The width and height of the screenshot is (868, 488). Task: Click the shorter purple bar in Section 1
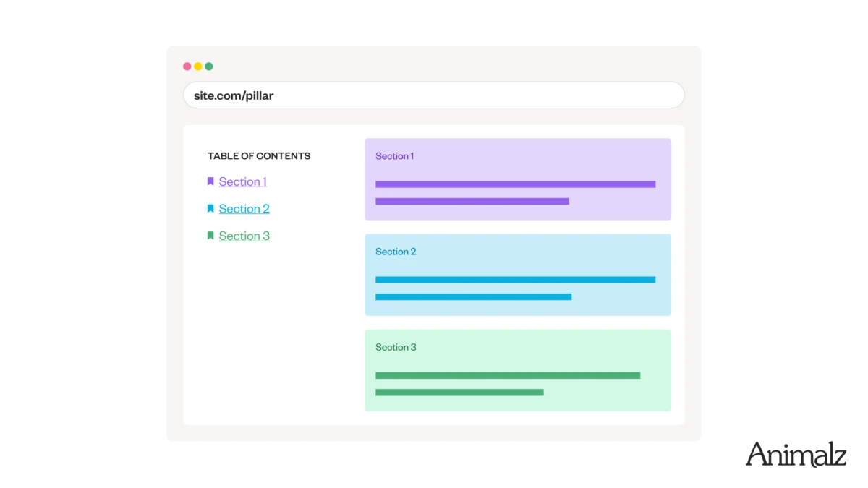[472, 201]
